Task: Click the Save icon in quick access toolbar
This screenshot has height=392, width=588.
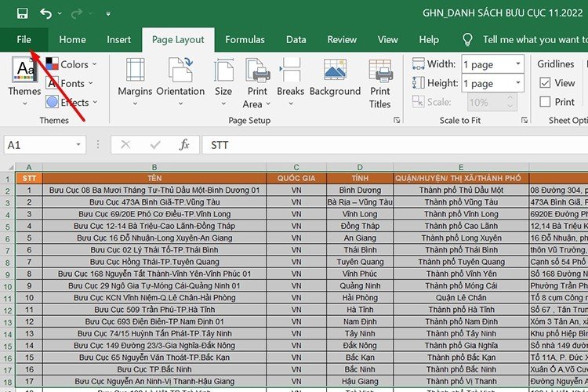Action: coord(22,13)
